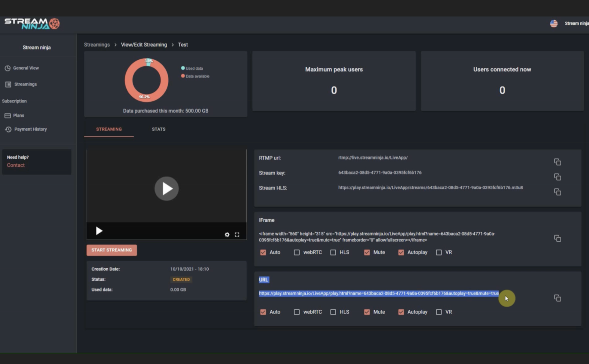This screenshot has width=589, height=364.
Task: Enable HLS checkbox in URL section
Action: [x=333, y=312]
